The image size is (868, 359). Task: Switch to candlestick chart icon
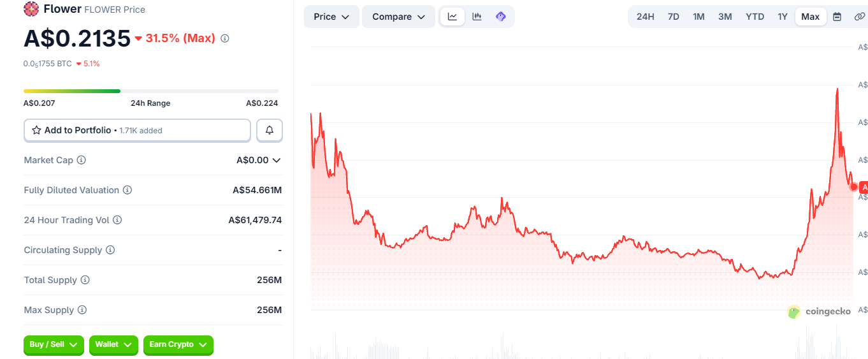point(477,17)
